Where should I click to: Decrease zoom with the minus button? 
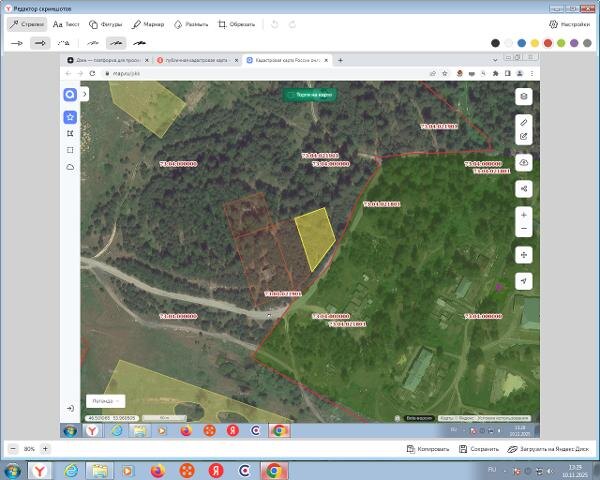pyautogui.click(x=13, y=449)
